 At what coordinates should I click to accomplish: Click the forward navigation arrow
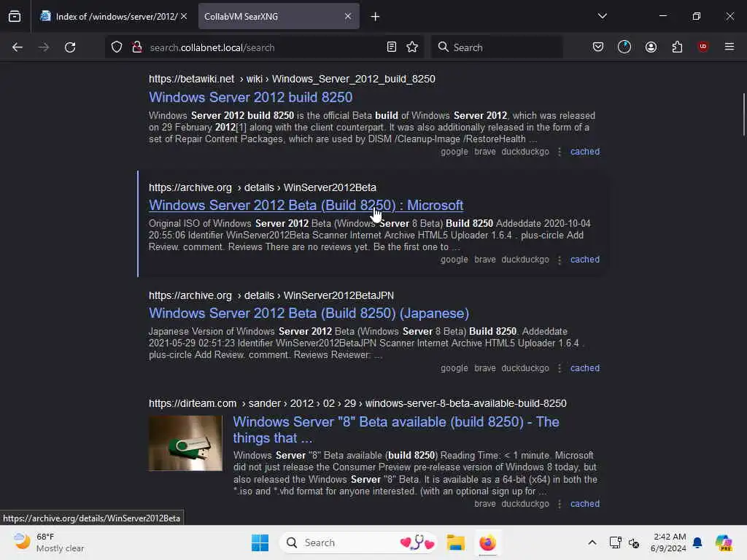click(x=43, y=47)
